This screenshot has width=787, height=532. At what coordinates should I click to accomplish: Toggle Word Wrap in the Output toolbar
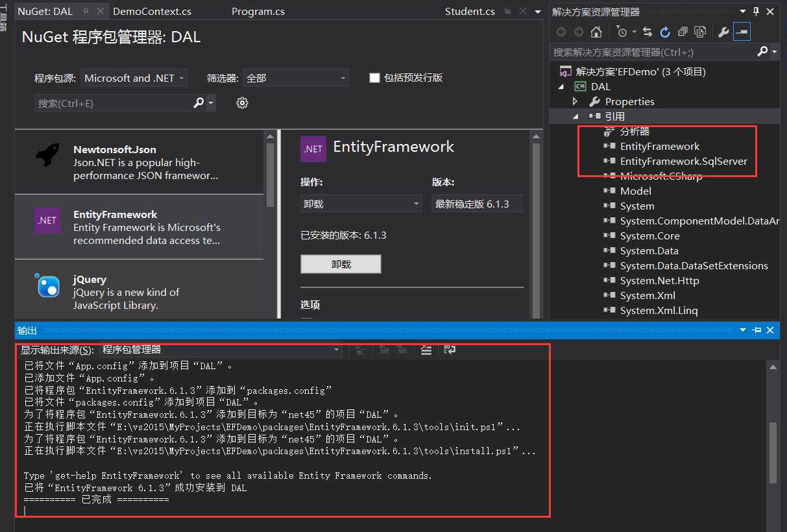449,350
